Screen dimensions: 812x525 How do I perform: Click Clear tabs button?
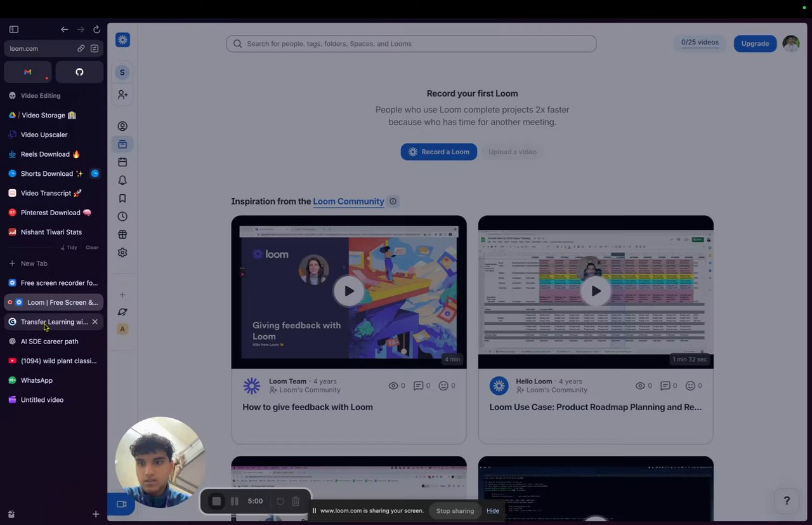click(x=92, y=248)
